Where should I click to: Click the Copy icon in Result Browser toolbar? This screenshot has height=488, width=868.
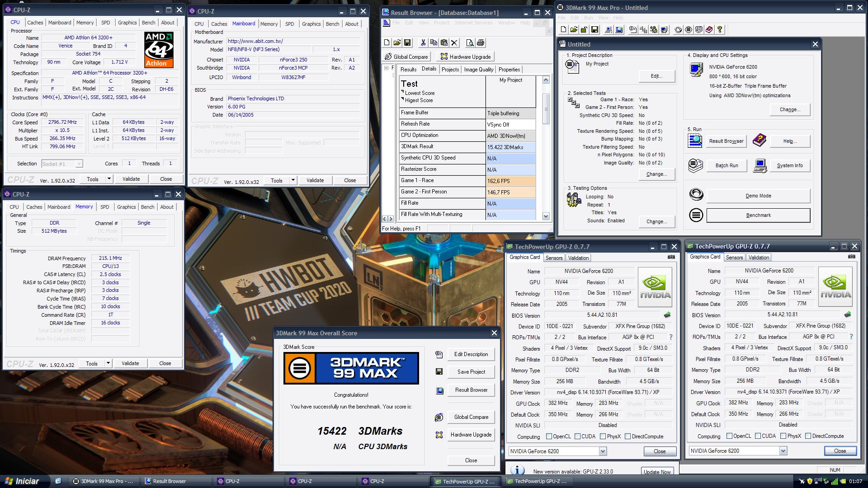click(434, 42)
